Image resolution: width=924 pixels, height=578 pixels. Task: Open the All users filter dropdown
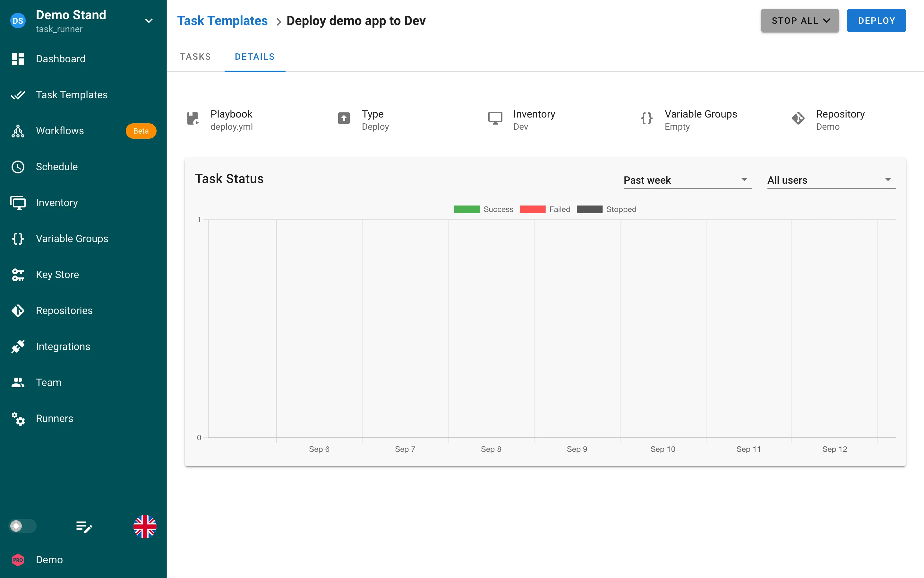pyautogui.click(x=831, y=180)
